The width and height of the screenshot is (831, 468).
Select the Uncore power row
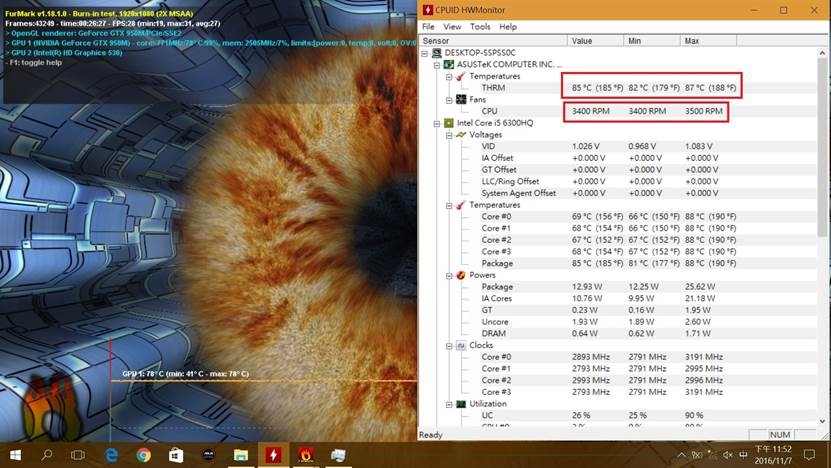[x=618, y=322]
